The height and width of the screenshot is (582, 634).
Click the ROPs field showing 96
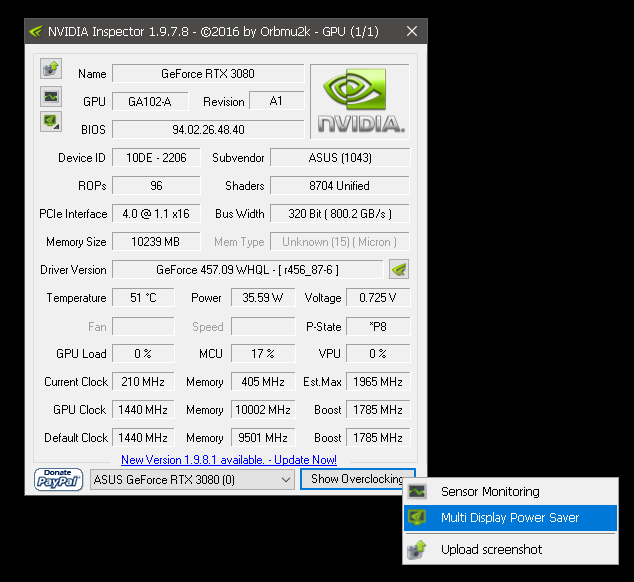(156, 186)
